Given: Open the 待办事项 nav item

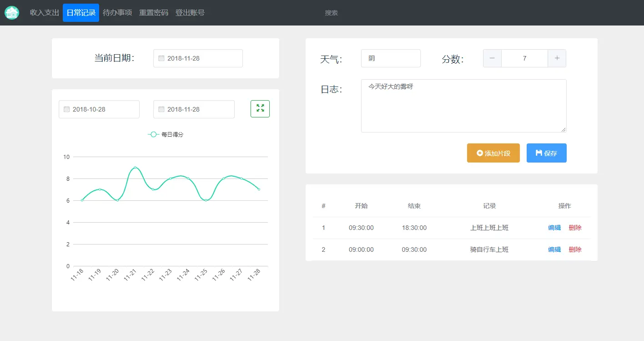Looking at the screenshot, I should (x=117, y=13).
